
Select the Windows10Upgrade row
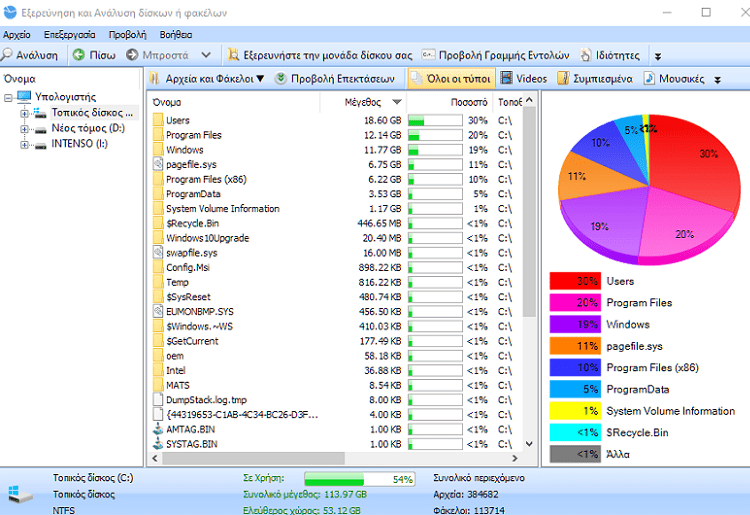pos(333,238)
